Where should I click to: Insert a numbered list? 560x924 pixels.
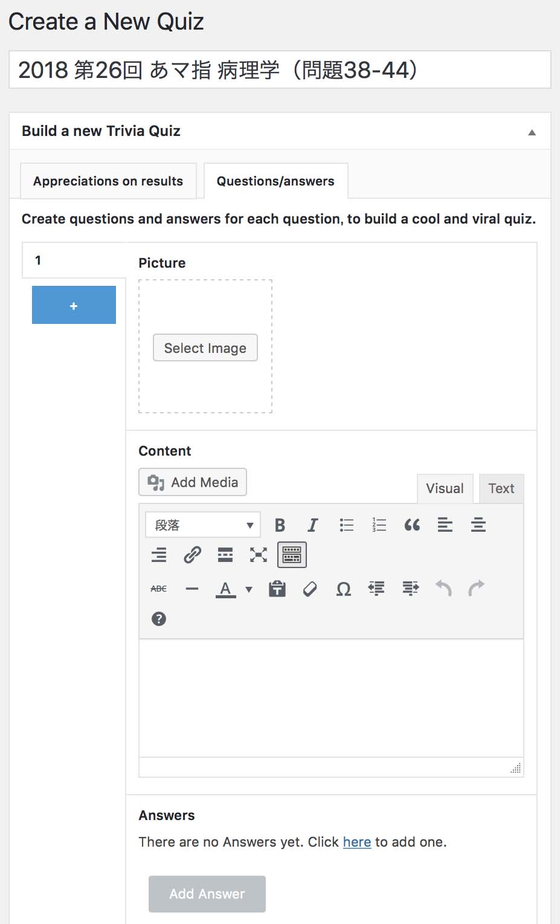379,525
